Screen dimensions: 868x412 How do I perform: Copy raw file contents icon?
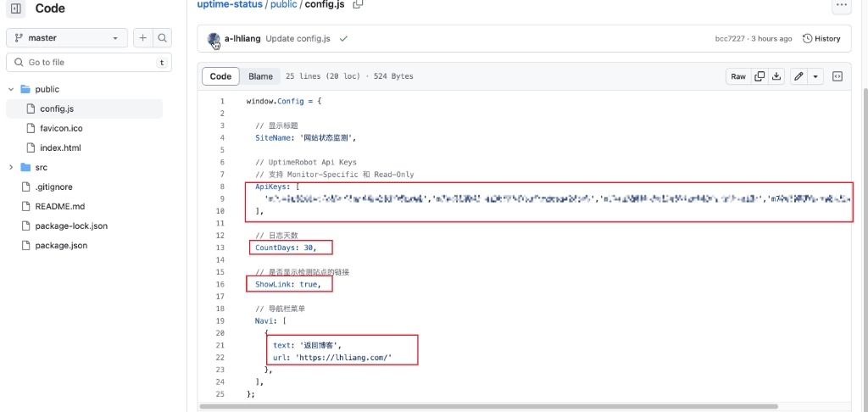coord(759,76)
